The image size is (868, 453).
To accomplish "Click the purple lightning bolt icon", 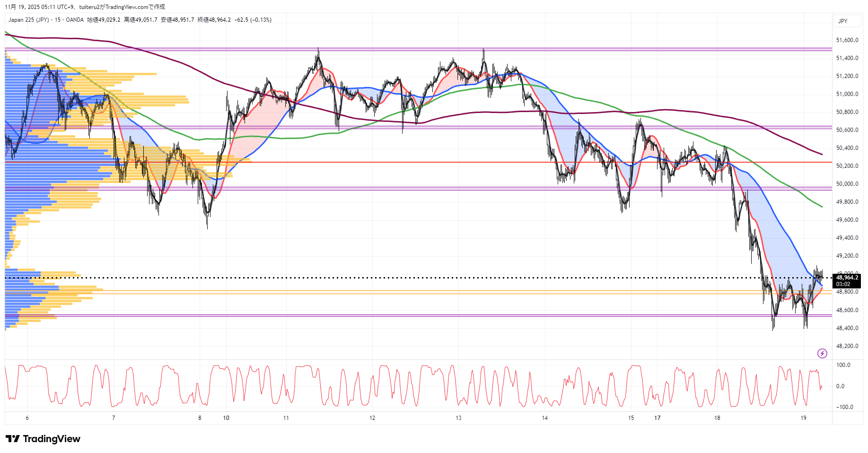I will [x=822, y=353].
